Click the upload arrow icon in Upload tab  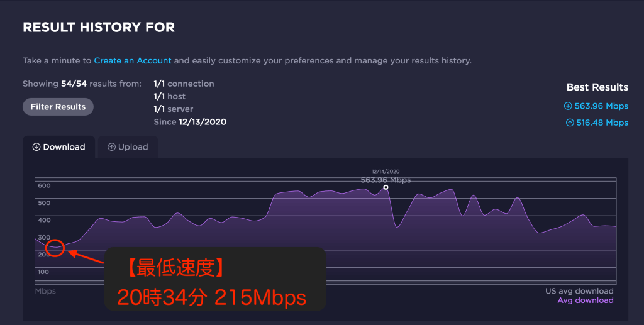[111, 147]
